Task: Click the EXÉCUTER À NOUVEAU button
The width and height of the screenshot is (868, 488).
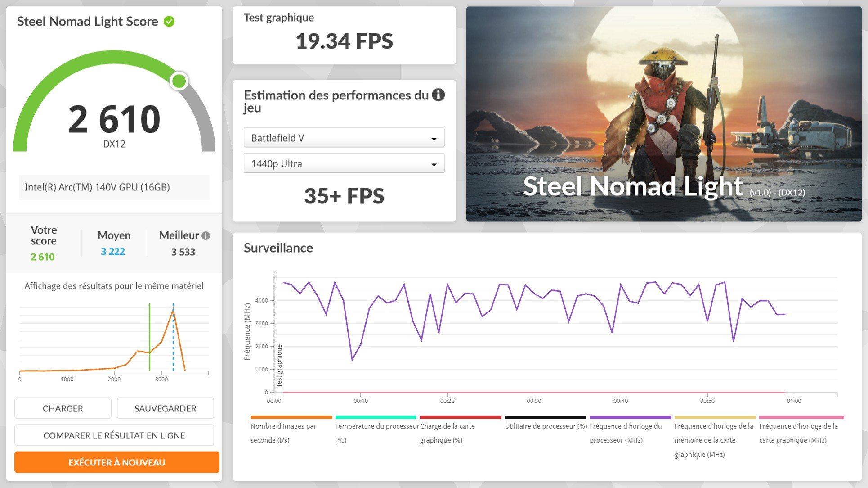Action: 117,462
